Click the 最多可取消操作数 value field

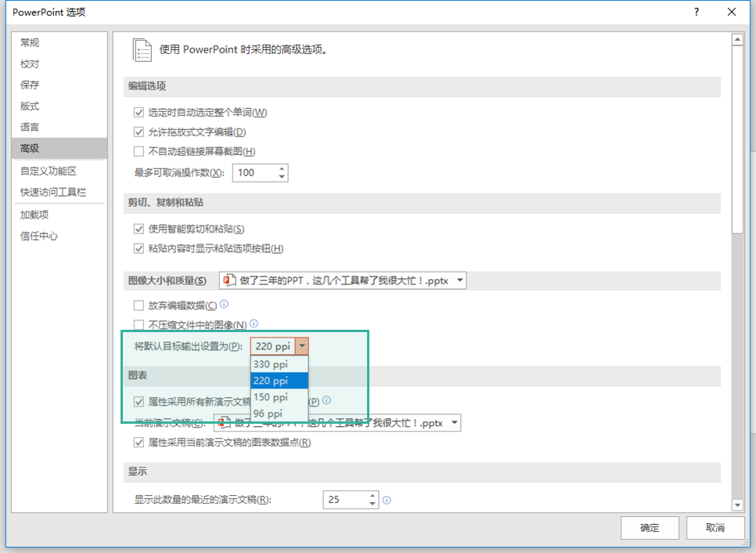click(x=254, y=173)
